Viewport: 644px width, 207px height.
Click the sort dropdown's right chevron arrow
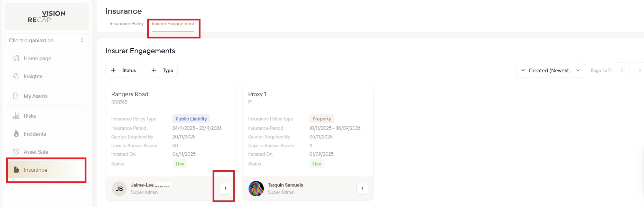(x=578, y=70)
